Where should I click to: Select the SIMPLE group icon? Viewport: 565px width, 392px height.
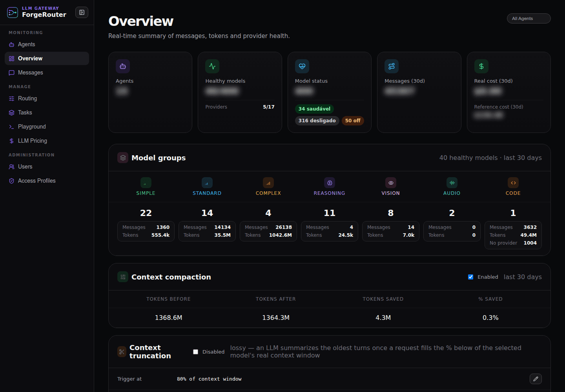tap(146, 183)
